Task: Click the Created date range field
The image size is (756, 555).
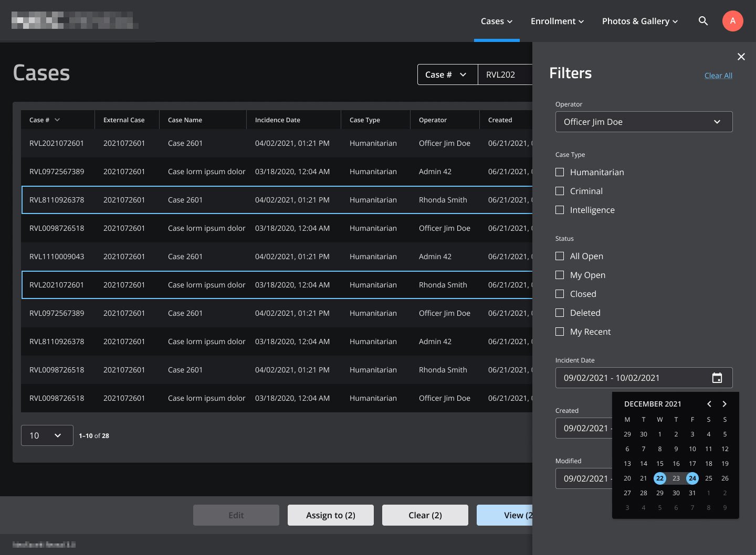Action: click(584, 428)
